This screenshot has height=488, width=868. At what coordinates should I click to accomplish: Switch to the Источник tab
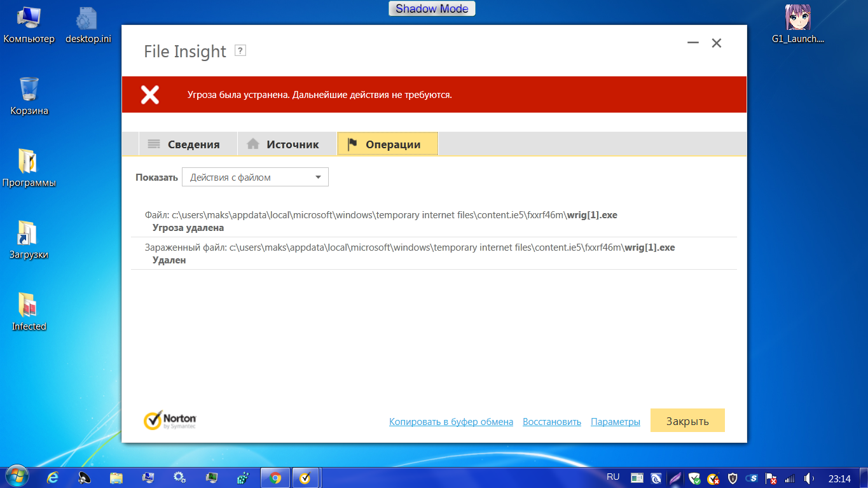[287, 144]
